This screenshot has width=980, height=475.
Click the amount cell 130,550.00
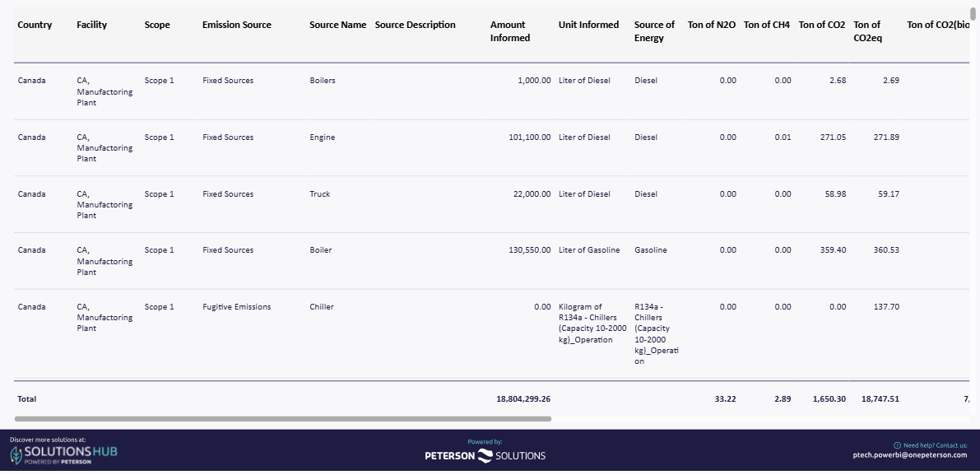point(530,250)
